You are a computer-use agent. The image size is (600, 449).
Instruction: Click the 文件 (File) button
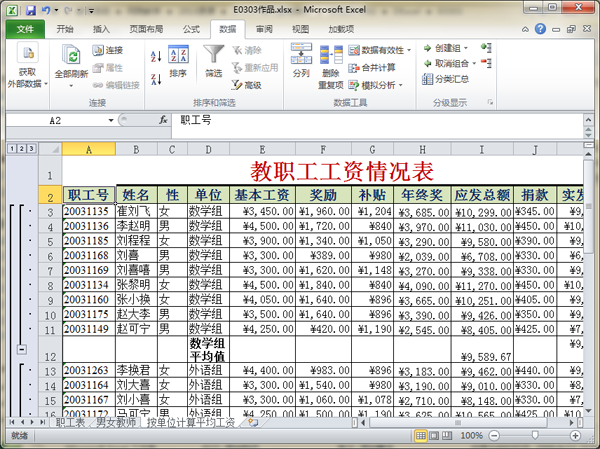pyautogui.click(x=24, y=29)
